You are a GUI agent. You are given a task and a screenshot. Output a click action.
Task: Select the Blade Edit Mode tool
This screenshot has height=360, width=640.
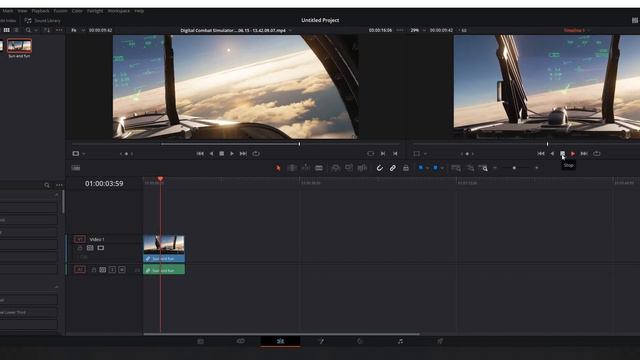click(319, 168)
